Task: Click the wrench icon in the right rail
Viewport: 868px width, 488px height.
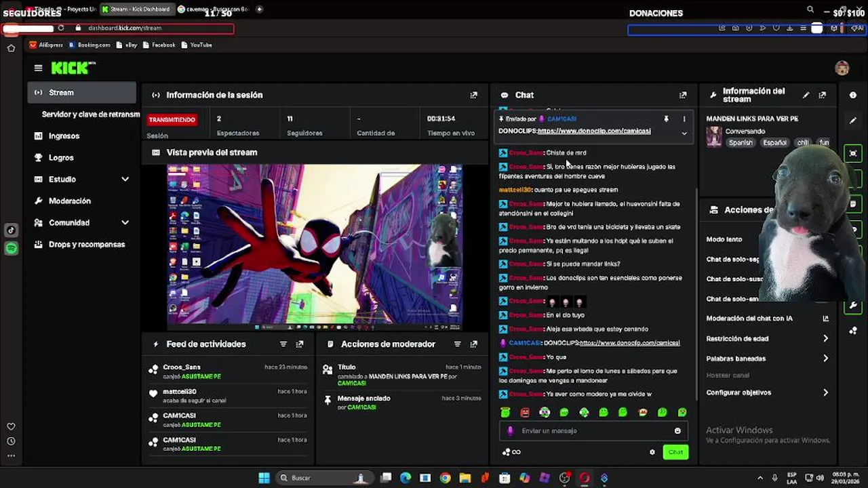Action: coord(853,306)
